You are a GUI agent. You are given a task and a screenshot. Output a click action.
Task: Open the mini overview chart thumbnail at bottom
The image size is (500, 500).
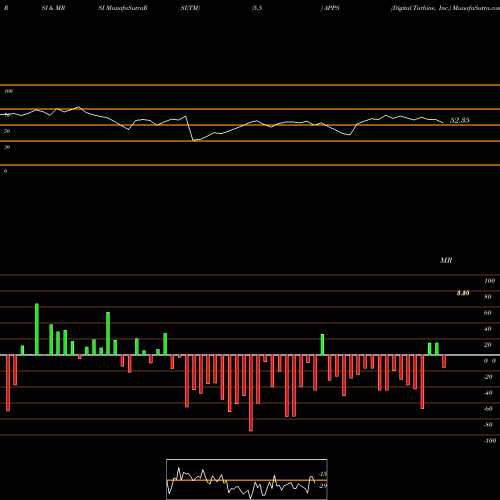(x=247, y=479)
